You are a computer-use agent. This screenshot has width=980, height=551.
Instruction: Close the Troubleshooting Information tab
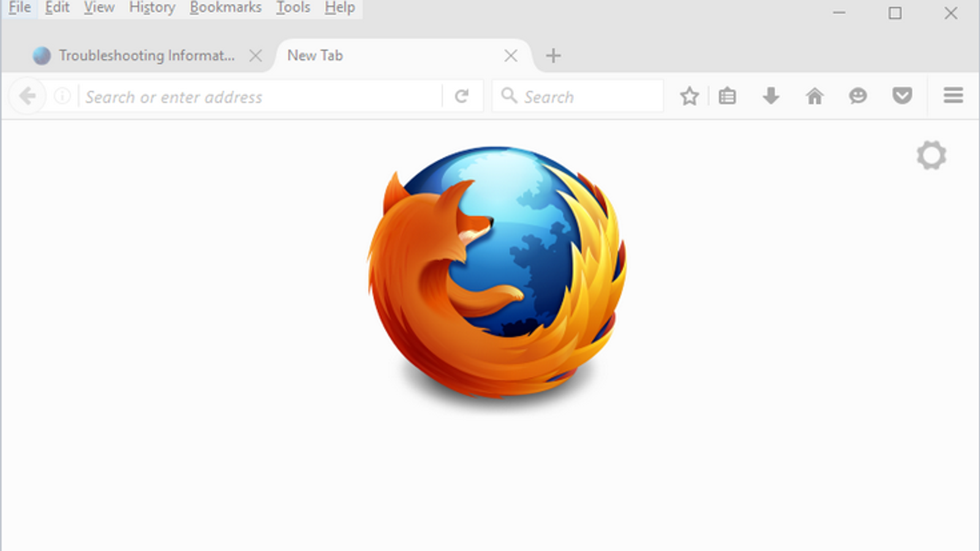tap(256, 56)
